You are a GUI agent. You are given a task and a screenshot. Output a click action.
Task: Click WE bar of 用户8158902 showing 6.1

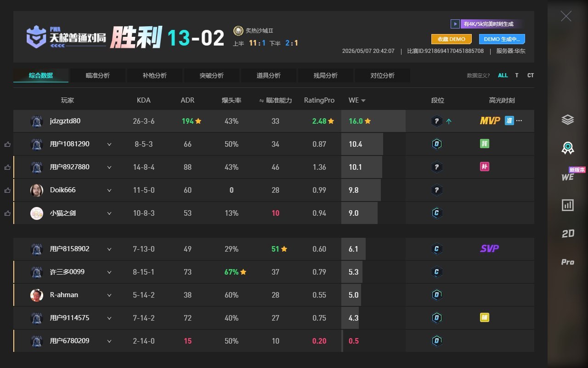(x=353, y=249)
